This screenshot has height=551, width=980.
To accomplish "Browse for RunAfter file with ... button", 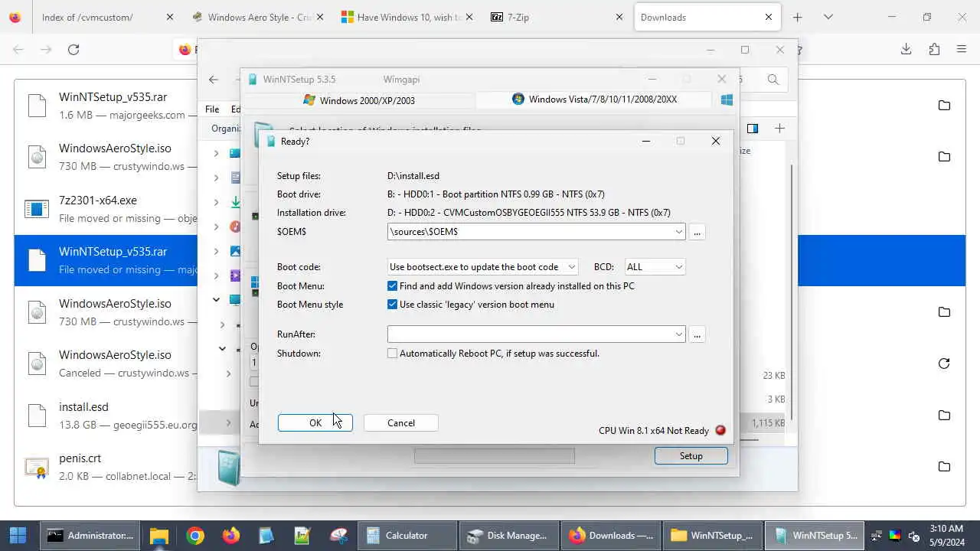I will 696,334.
